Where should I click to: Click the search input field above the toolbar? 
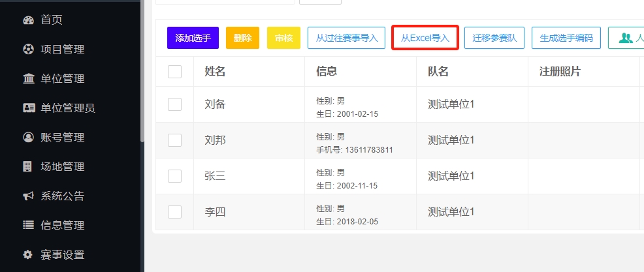(225, 2)
